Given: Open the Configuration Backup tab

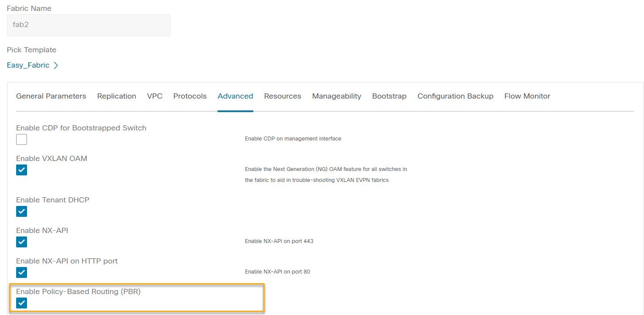Looking at the screenshot, I should tap(455, 96).
